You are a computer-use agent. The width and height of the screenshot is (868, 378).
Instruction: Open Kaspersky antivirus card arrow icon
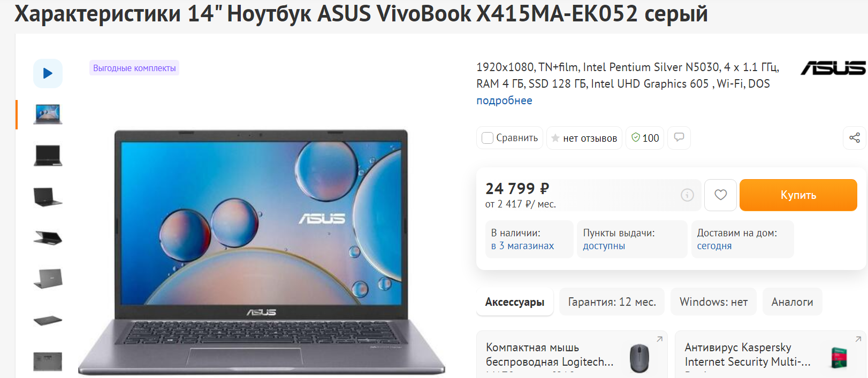coord(858,339)
